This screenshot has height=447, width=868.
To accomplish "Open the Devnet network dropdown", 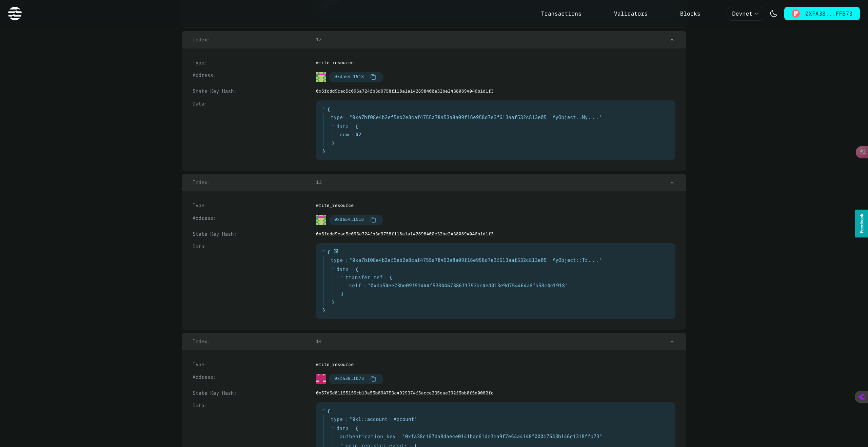I will pos(745,14).
